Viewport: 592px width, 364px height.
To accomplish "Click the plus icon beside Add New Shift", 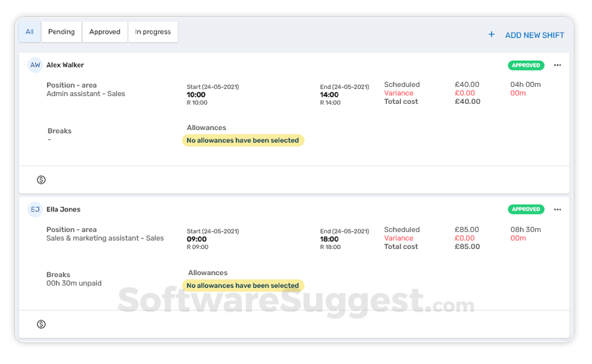I will 491,35.
